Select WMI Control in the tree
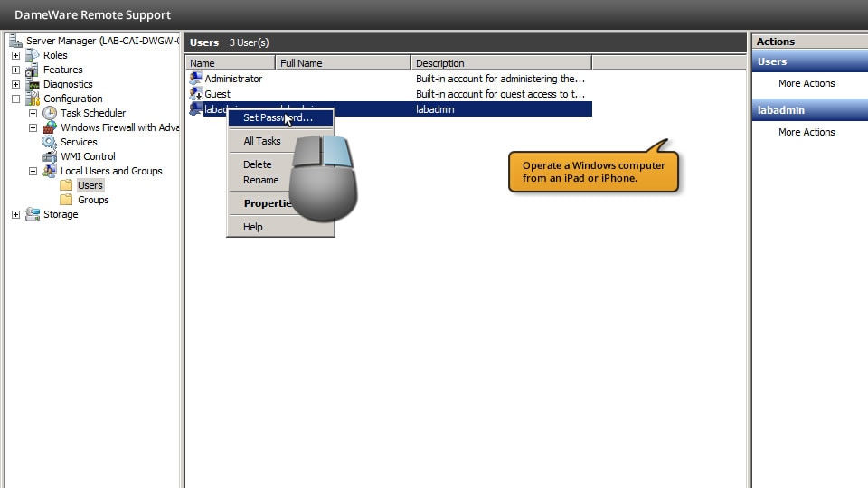Image resolution: width=868 pixels, height=488 pixels. pyautogui.click(x=88, y=156)
